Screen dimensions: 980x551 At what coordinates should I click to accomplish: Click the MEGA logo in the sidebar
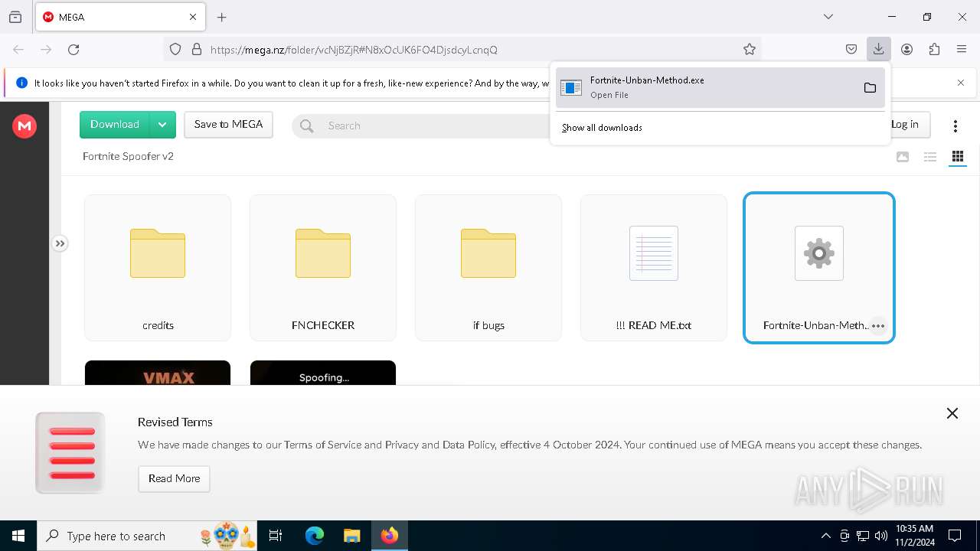[24, 126]
